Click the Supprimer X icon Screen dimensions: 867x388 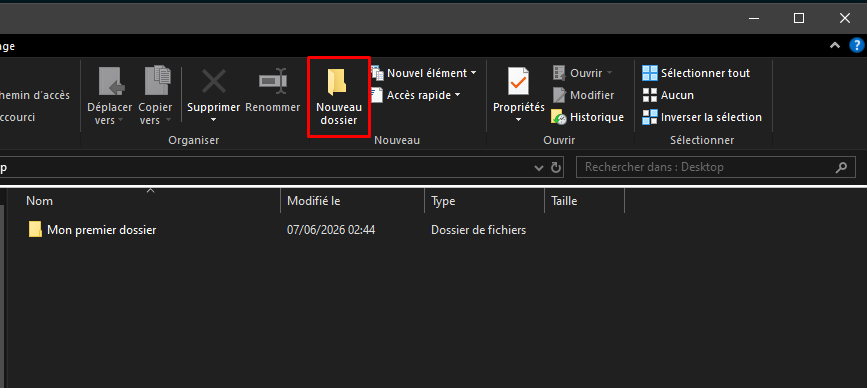pyautogui.click(x=213, y=81)
